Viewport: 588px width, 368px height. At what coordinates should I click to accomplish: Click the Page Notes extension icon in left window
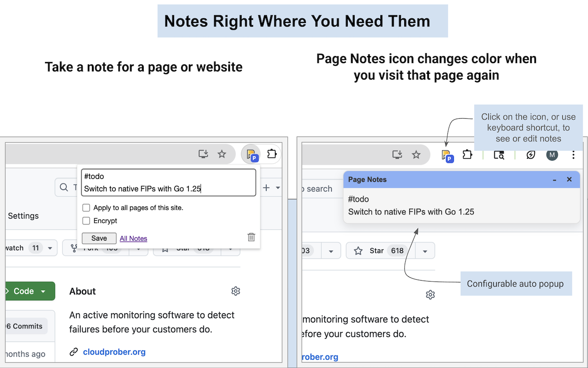coord(252,154)
